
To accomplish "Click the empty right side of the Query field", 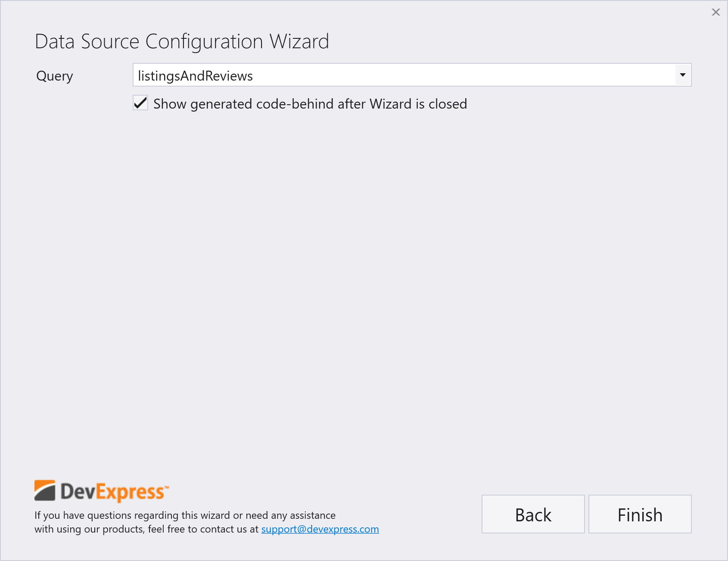I will click(517, 75).
